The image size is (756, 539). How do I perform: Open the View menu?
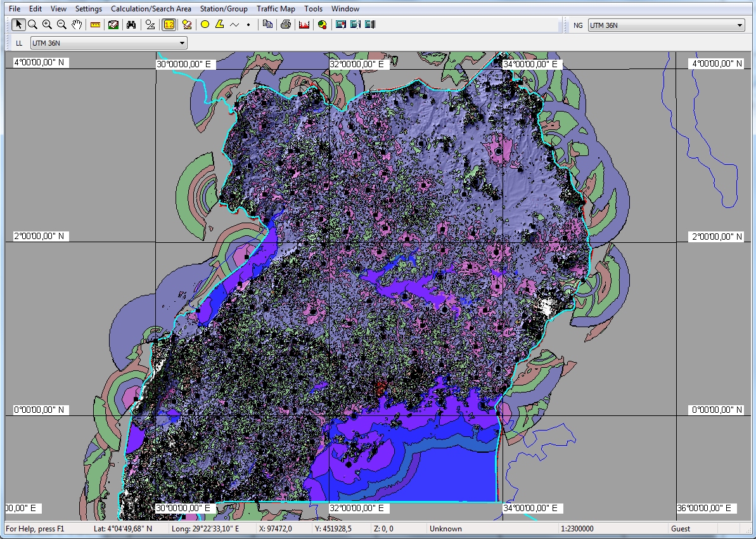pos(58,9)
